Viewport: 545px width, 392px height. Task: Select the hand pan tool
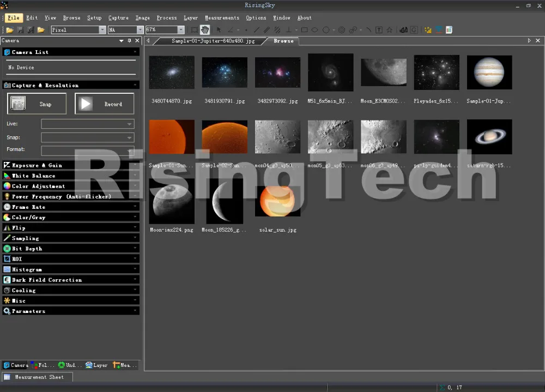[205, 30]
